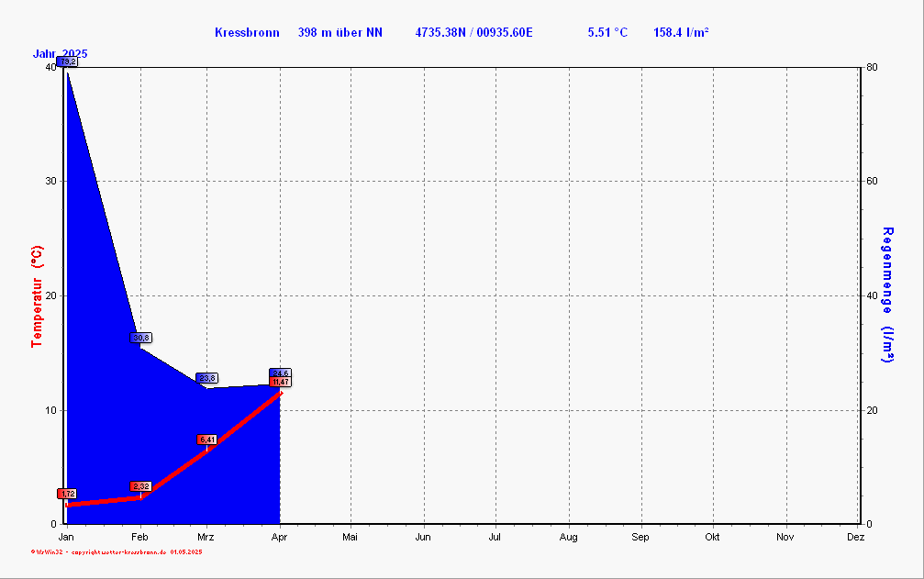Screen dimensions: 924x579
Task: Select the '398 m über NN' altitude text
Action: [340, 32]
